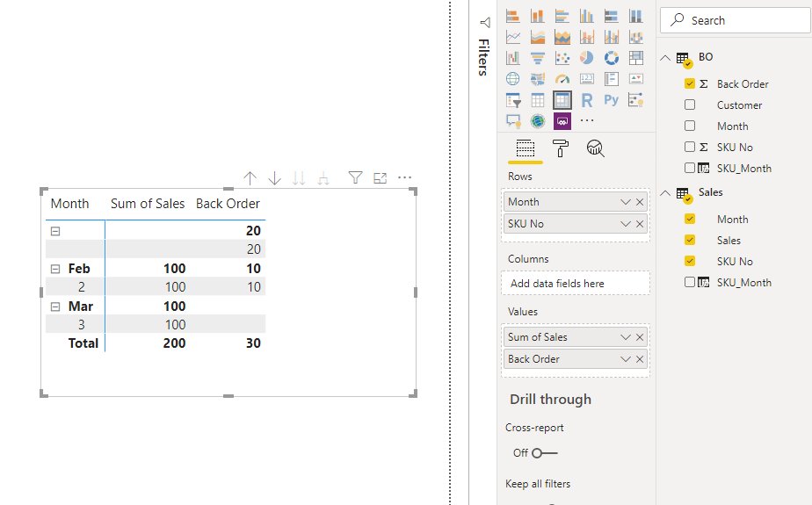The height and width of the screenshot is (505, 812).
Task: Collapse the Feb row in matrix
Action: click(54, 269)
